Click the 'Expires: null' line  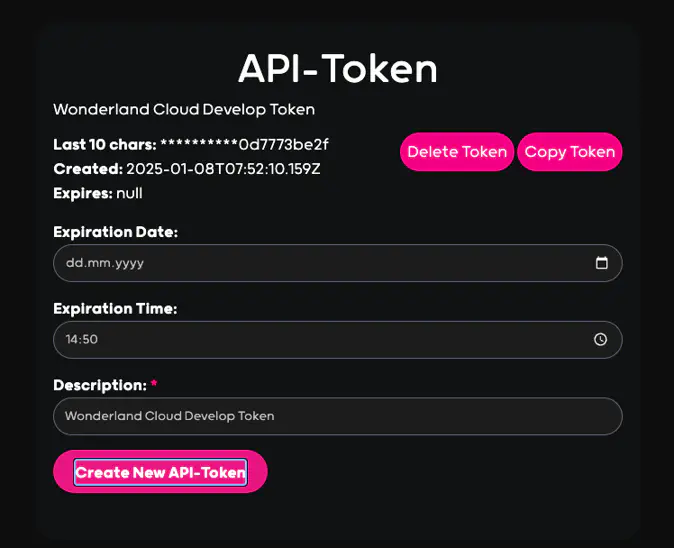pos(98,193)
